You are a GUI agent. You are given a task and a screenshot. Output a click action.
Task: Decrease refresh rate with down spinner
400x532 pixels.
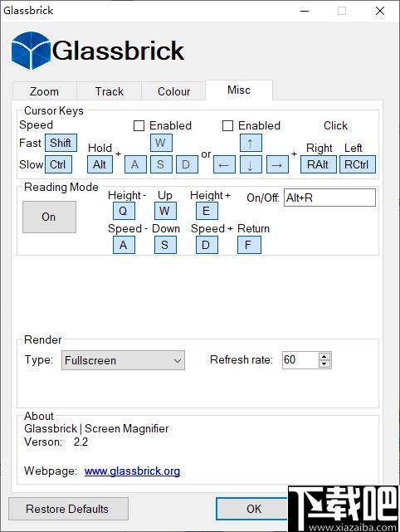click(x=324, y=364)
